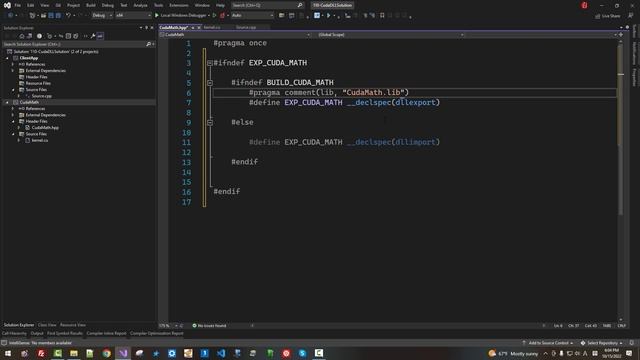Click the weather widget in taskbar
640x360 pixels.
tap(513, 353)
